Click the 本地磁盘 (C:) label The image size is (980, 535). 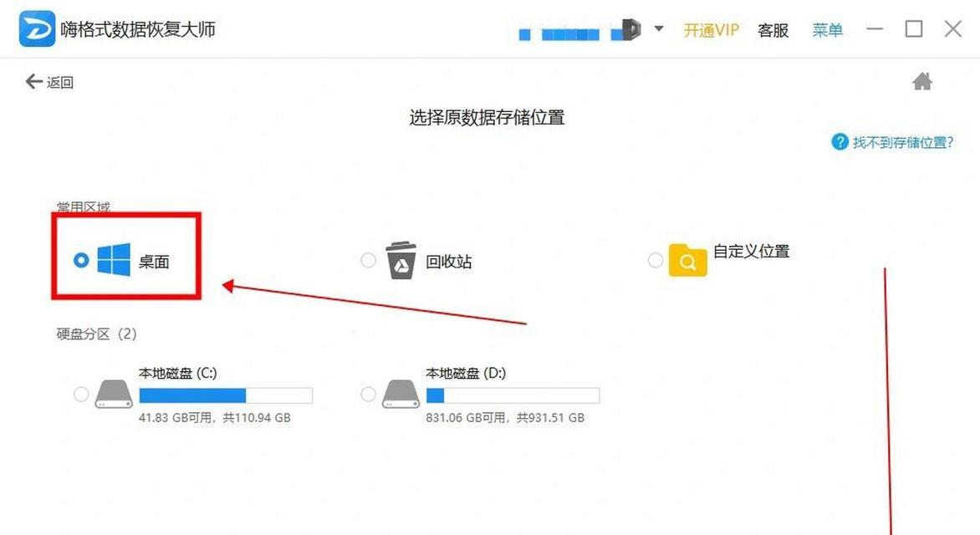click(177, 373)
